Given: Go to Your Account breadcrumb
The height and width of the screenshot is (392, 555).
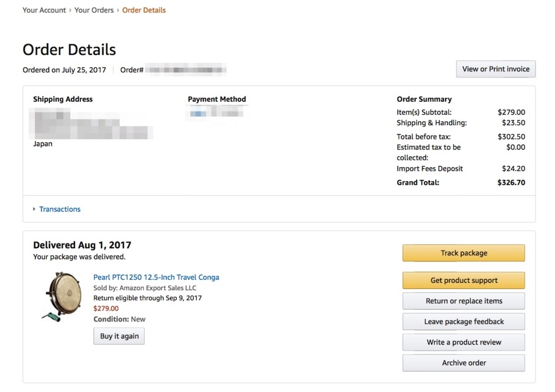Looking at the screenshot, I should pyautogui.click(x=44, y=10).
